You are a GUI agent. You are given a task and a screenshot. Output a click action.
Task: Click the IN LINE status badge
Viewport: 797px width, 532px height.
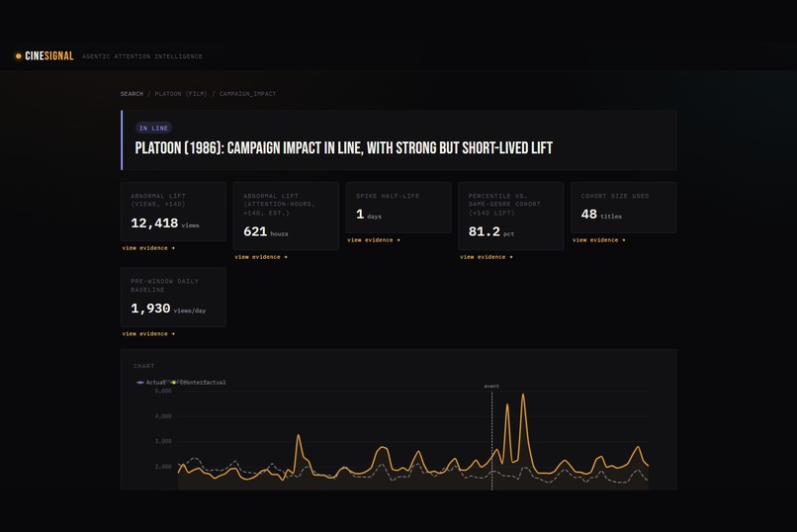point(153,128)
